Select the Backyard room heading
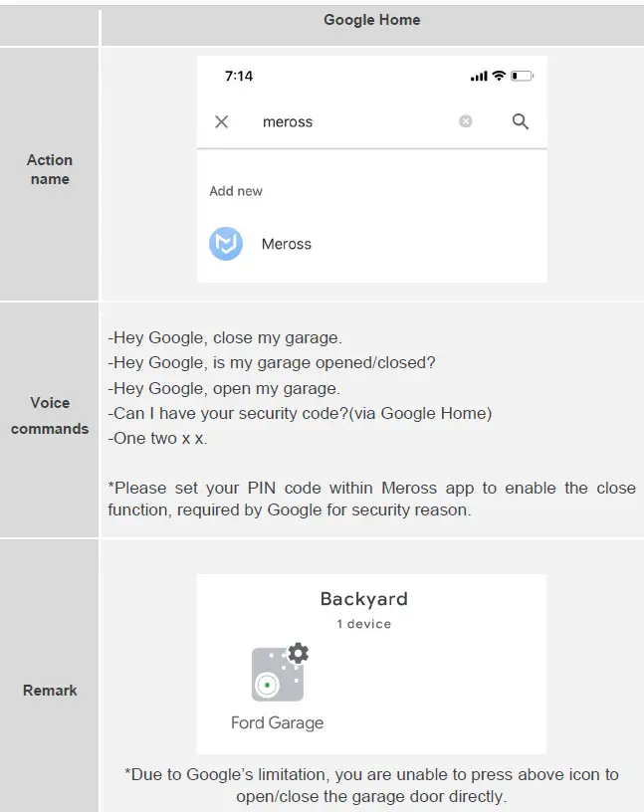This screenshot has height=812, width=644. pos(363,599)
